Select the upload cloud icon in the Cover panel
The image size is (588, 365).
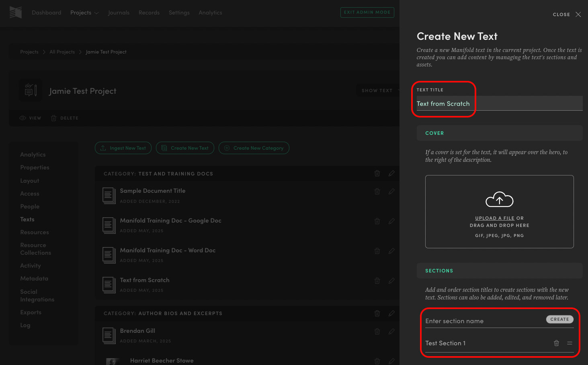point(499,199)
